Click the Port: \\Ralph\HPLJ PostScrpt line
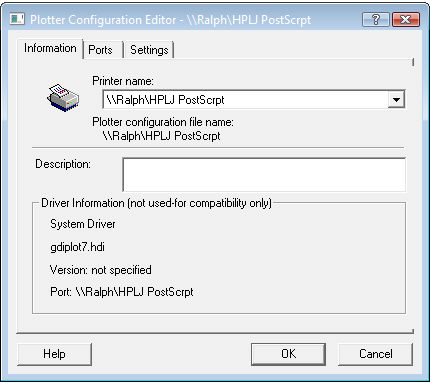 [x=122, y=292]
